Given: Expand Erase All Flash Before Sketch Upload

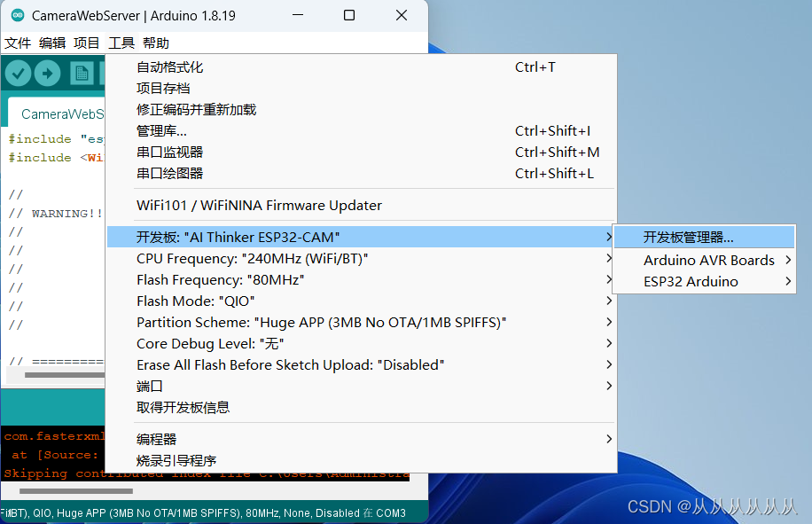Looking at the screenshot, I should coord(362,364).
